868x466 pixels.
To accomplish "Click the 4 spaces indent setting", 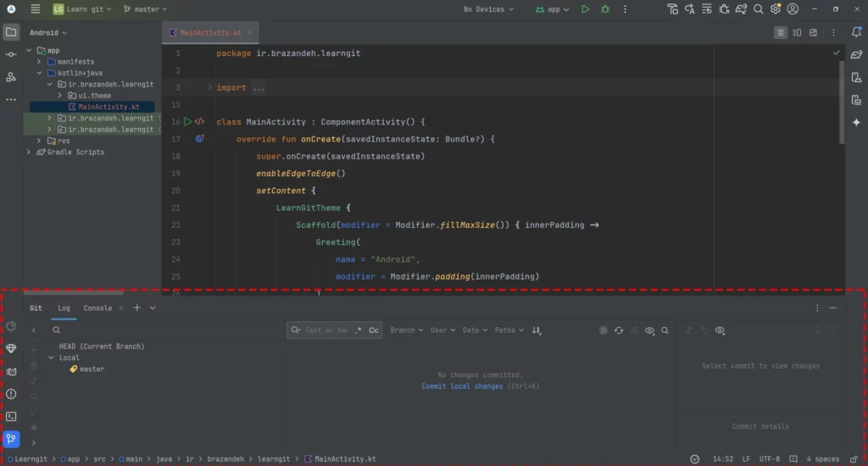I will 822,459.
